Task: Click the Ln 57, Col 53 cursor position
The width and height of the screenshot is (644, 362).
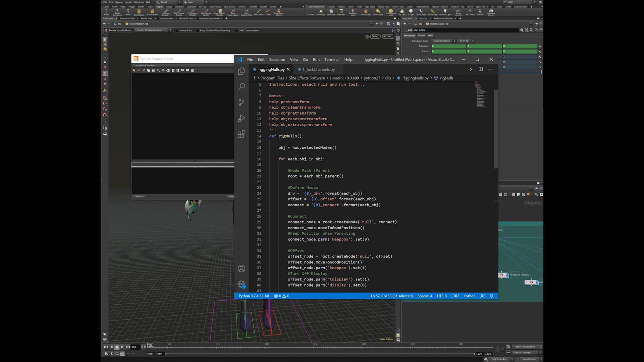Action: (x=392, y=296)
